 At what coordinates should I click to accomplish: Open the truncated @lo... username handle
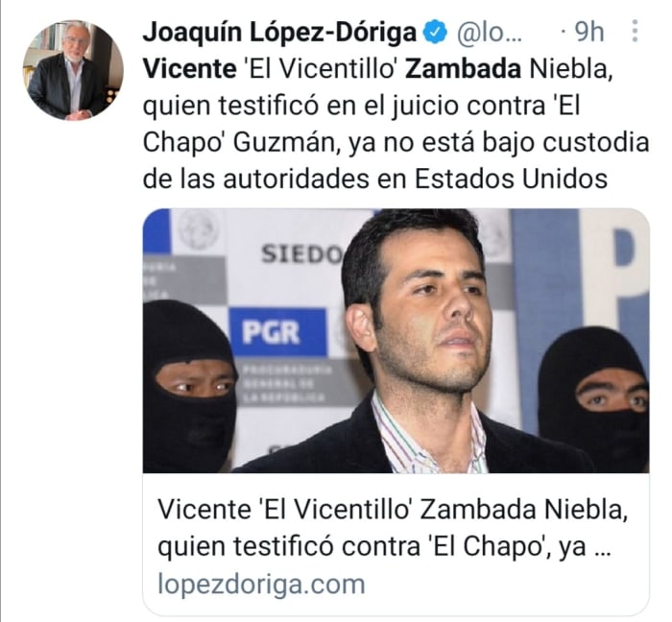pos(490,33)
